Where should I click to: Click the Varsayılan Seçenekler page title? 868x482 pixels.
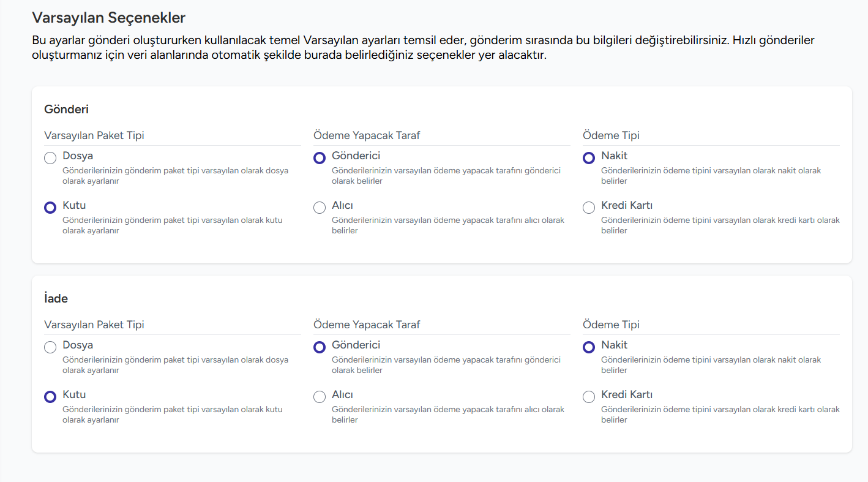[108, 18]
